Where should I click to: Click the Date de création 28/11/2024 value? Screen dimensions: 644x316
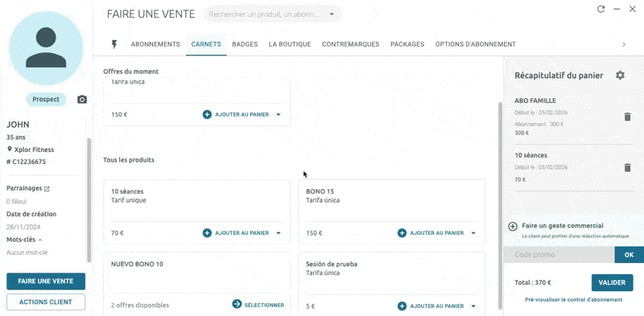(x=23, y=228)
